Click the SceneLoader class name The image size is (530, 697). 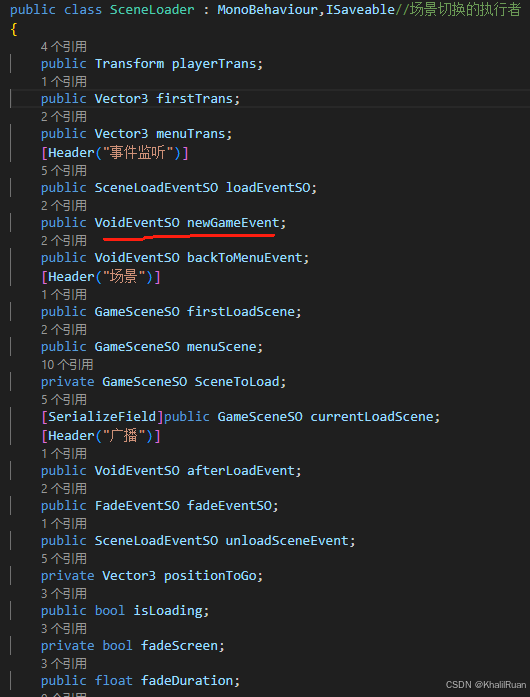click(152, 10)
